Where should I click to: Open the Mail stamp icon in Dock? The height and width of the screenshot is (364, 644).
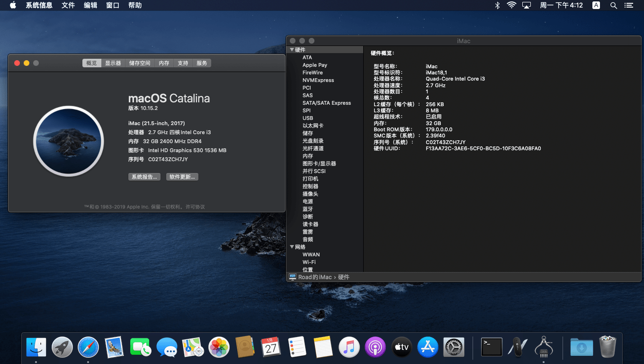(114, 347)
